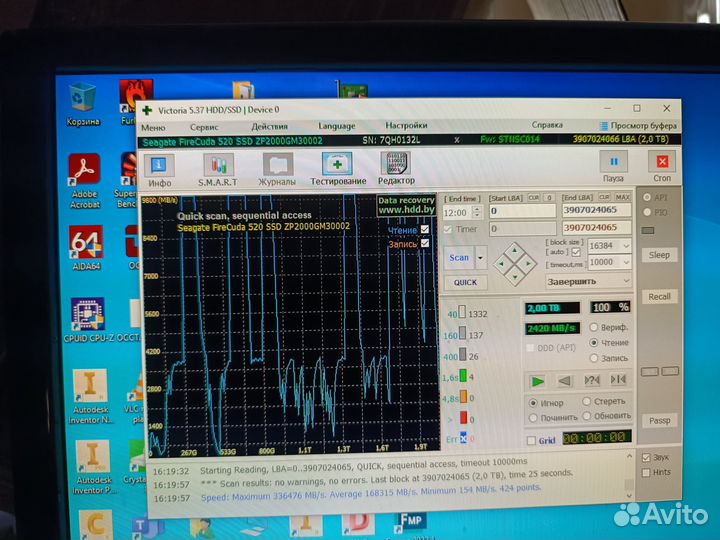720x540 pixels.
Task: Toggle Чтение graph checkbox
Action: [425, 229]
